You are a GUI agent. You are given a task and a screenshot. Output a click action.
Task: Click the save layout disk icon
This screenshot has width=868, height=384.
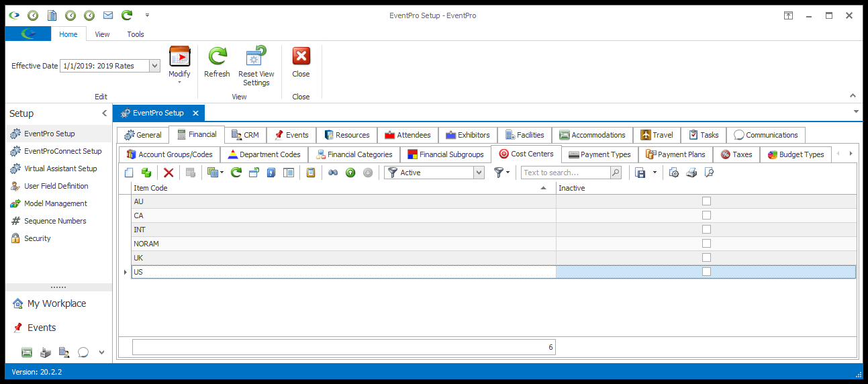point(640,173)
